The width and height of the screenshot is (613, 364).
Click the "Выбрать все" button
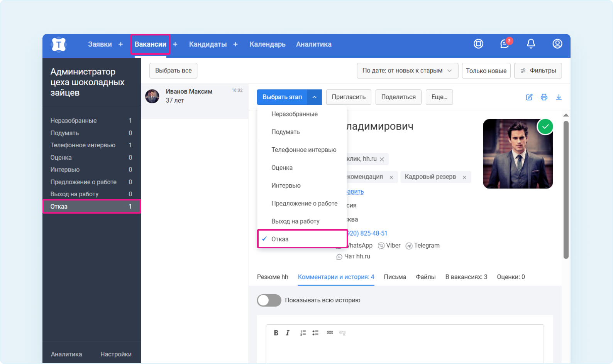[173, 71]
